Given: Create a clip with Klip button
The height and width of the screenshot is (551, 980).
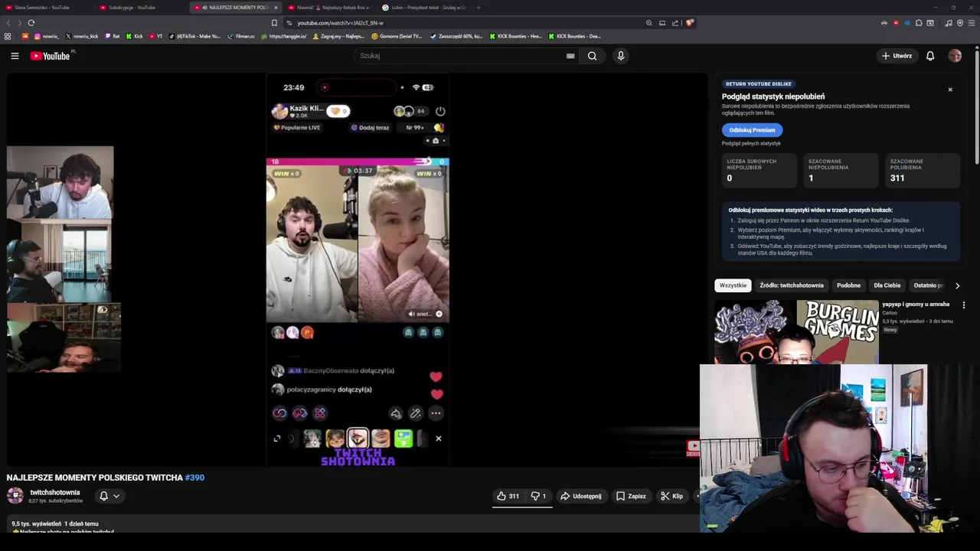Looking at the screenshot, I should 671,496.
